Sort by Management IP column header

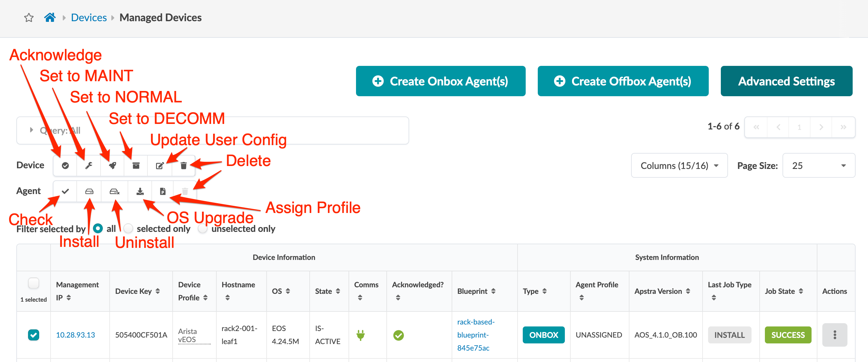[69, 297]
